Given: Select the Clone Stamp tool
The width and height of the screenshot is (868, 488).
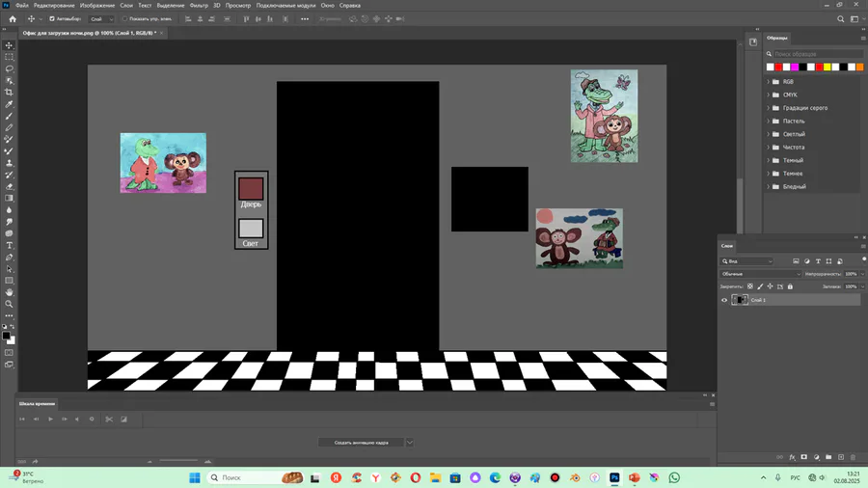Looking at the screenshot, I should 9,163.
